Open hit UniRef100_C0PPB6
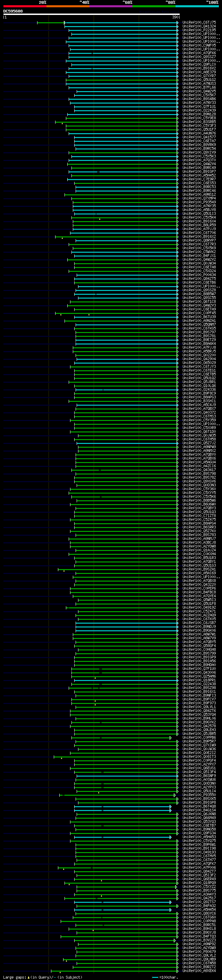Screen dimensions: 222x980 point(199,737)
